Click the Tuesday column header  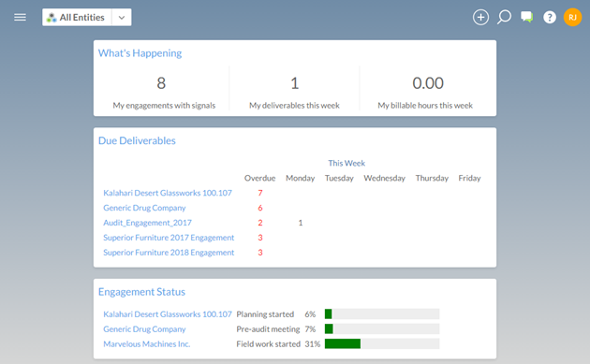point(339,178)
